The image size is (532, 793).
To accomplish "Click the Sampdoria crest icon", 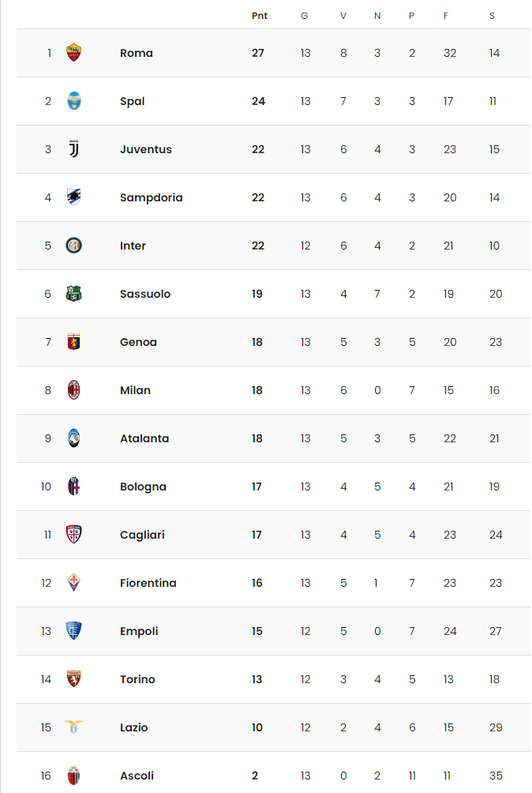I will (x=73, y=197).
